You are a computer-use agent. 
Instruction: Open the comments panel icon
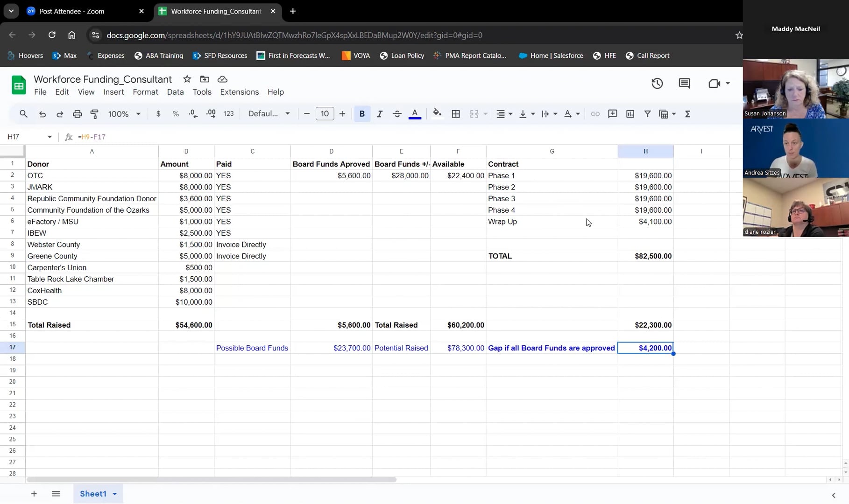click(684, 84)
